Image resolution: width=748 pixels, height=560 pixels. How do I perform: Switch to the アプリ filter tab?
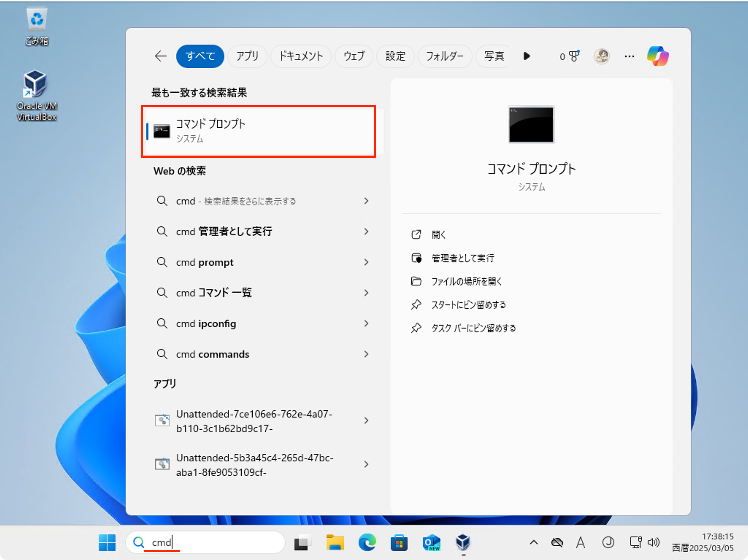coord(247,56)
